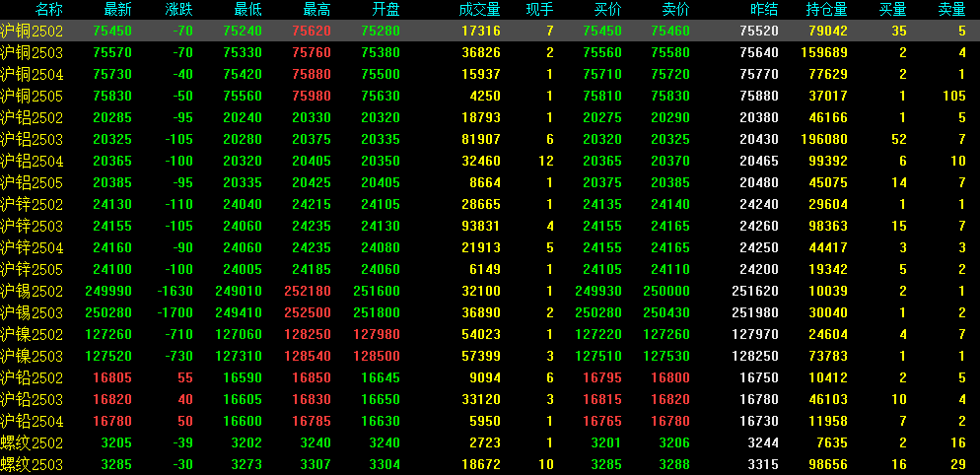Select the 螺纹2502 contract name

32,443
